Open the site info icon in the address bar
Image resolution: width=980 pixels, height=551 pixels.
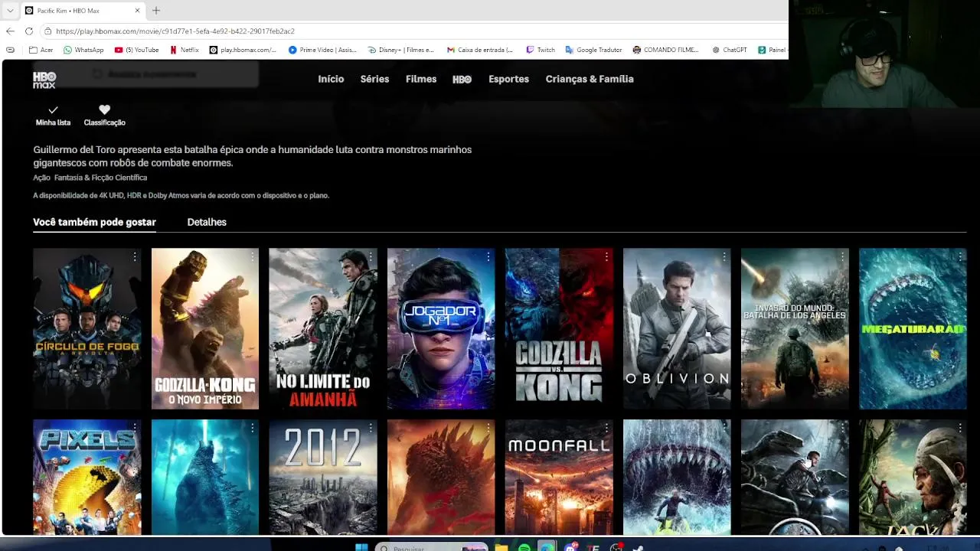(47, 31)
